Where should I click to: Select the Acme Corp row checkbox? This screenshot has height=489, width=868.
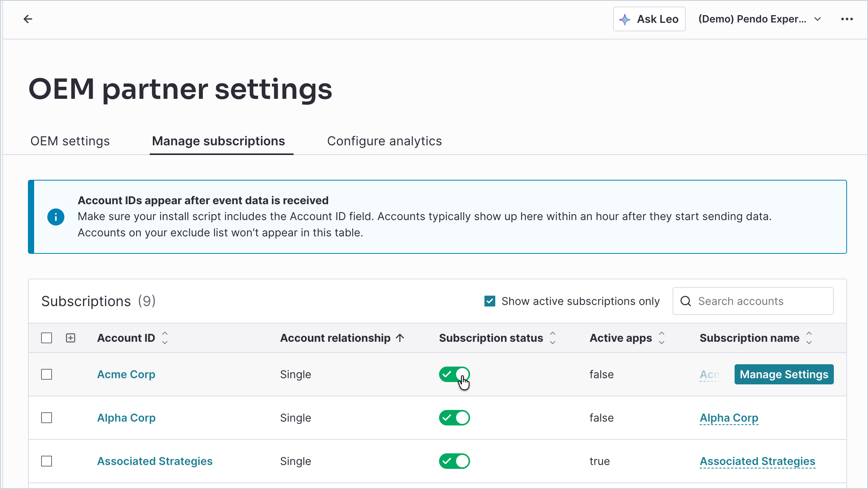47,374
